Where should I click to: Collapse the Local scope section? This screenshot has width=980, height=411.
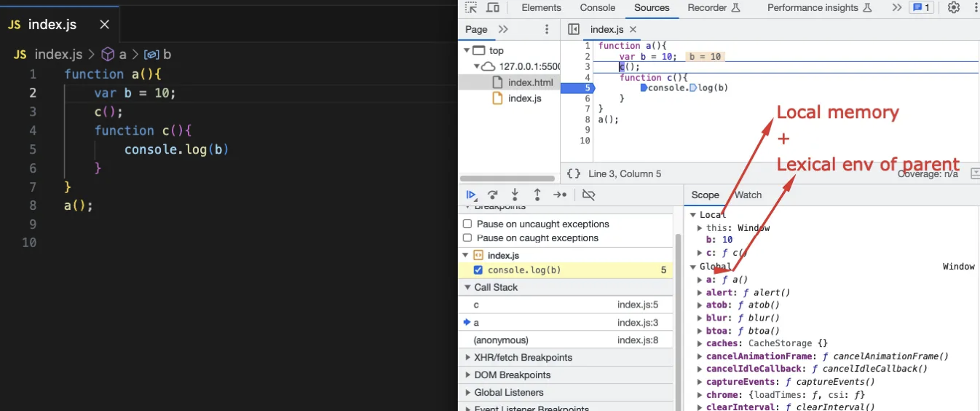click(x=693, y=215)
